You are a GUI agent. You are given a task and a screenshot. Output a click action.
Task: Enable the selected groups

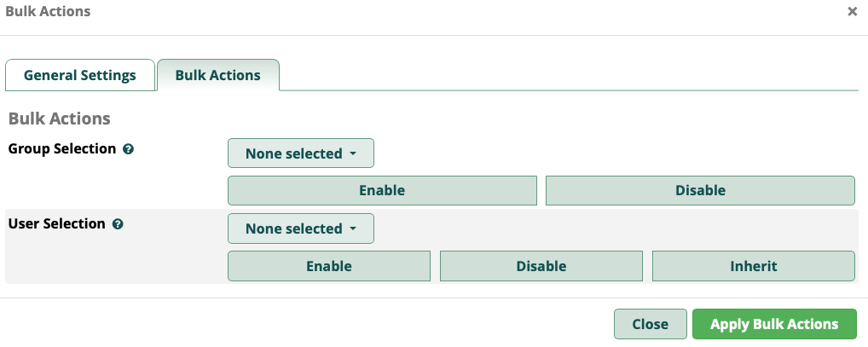pos(382,190)
